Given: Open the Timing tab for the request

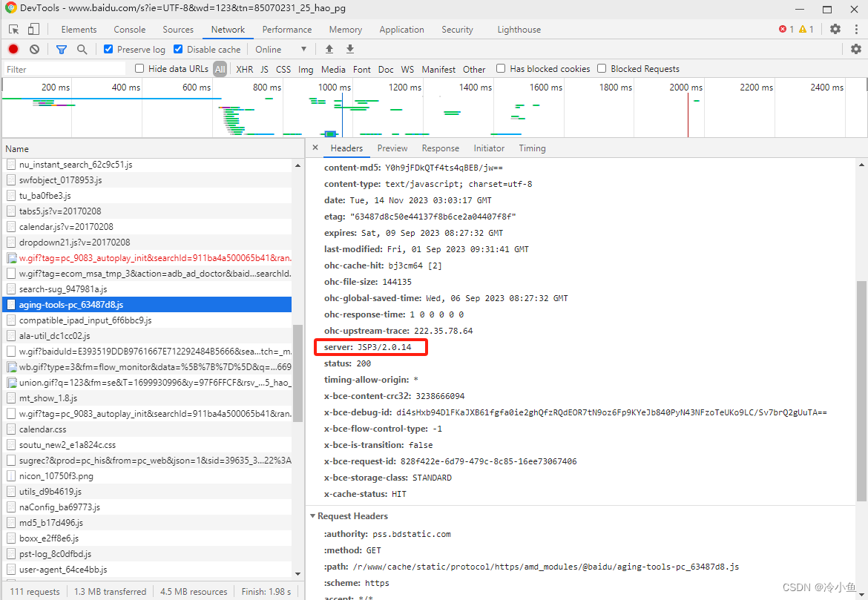Looking at the screenshot, I should coord(532,148).
